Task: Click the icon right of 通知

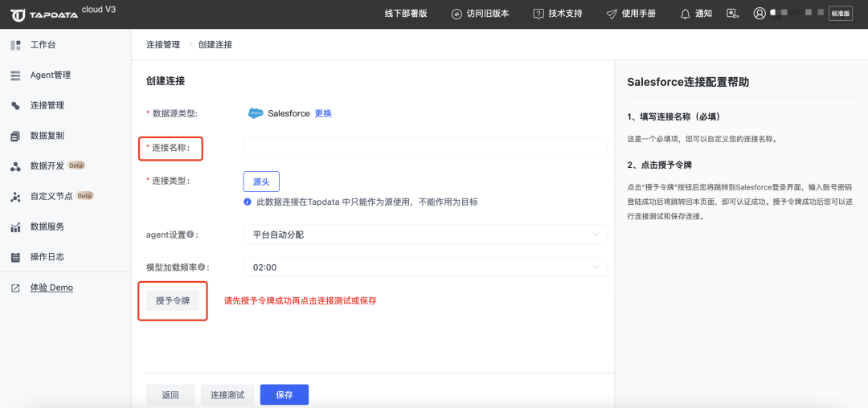Action: [x=734, y=14]
